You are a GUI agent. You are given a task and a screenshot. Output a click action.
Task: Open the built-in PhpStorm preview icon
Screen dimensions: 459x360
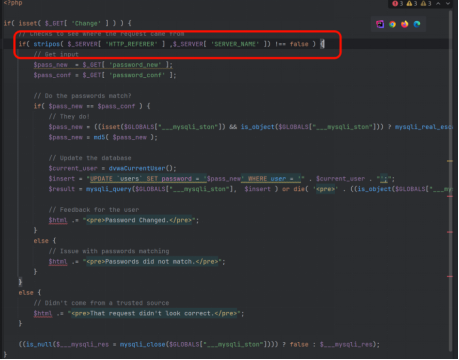[x=380, y=24]
